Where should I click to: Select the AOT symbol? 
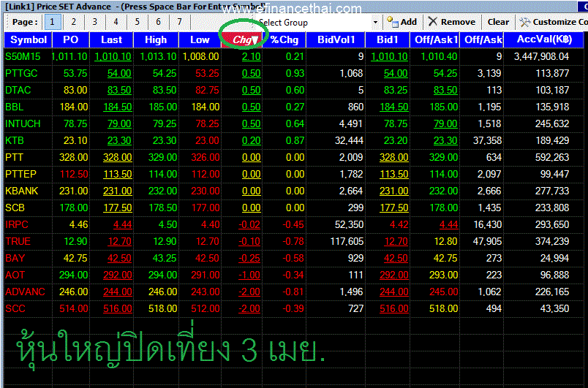coord(15,275)
